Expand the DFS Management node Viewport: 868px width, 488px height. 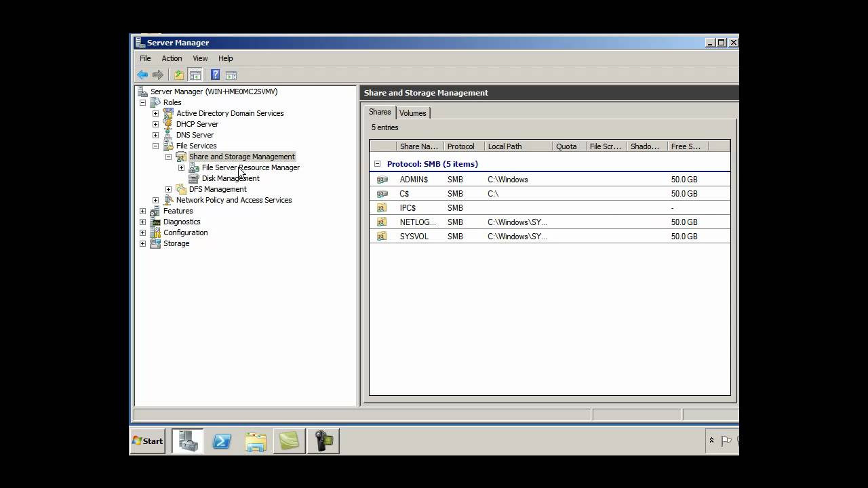(x=168, y=189)
